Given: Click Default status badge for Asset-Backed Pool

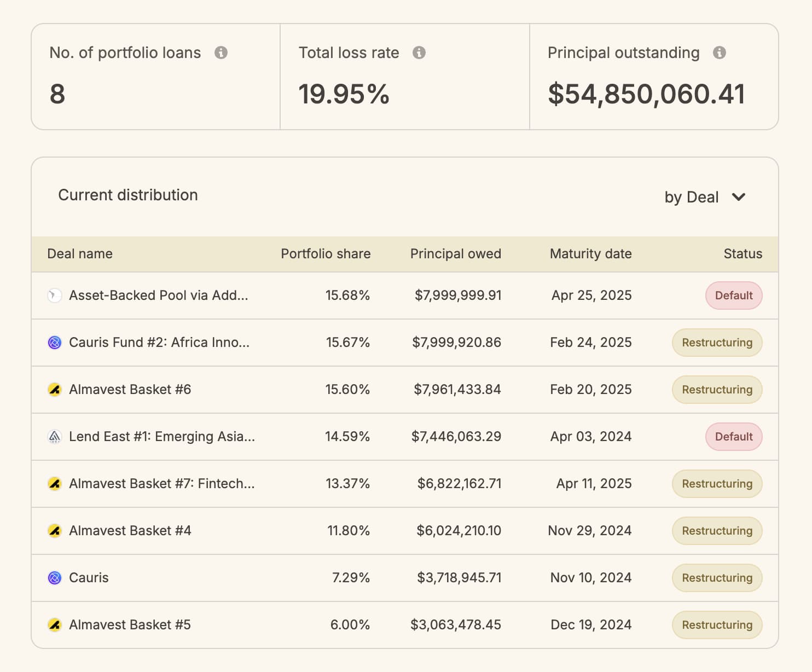Looking at the screenshot, I should click(733, 296).
